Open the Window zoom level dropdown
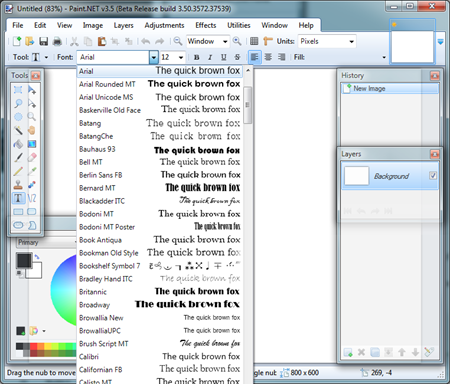 click(225, 41)
